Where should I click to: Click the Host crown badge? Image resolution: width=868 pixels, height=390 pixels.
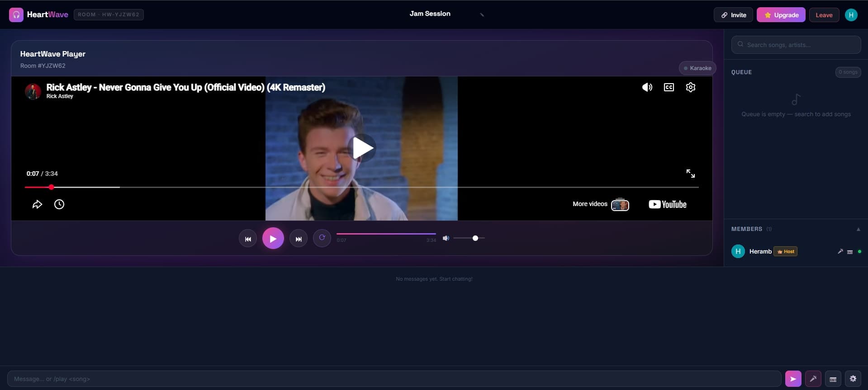coord(786,251)
